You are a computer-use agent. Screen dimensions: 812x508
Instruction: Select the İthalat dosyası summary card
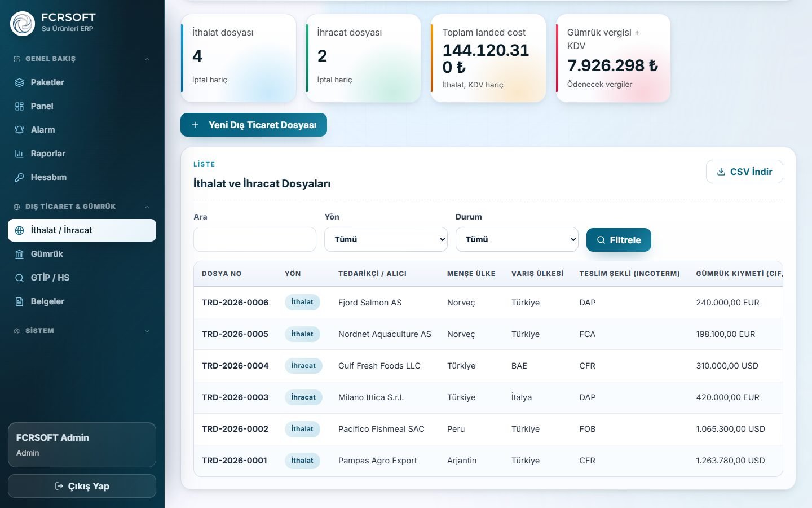click(x=239, y=58)
